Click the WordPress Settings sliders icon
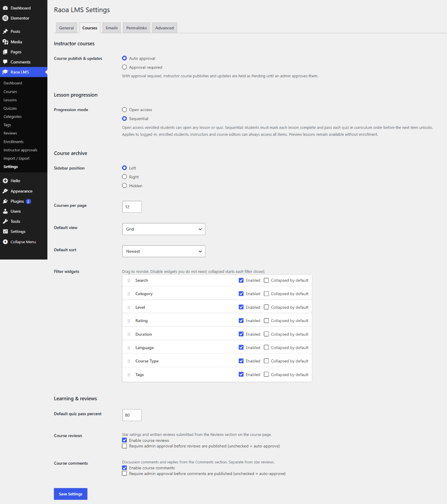 point(5,232)
